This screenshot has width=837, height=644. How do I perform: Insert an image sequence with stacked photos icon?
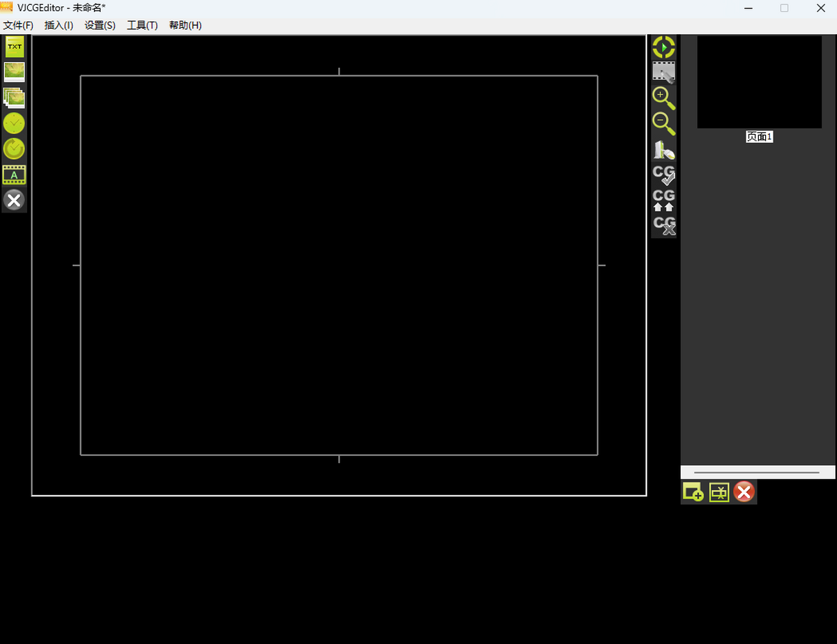(x=14, y=98)
